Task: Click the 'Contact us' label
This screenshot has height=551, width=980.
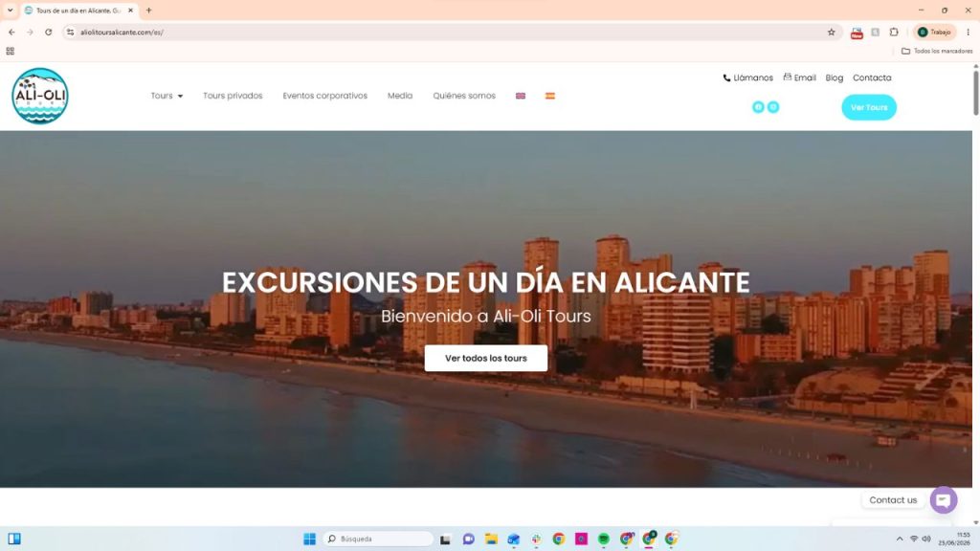Action: pos(893,499)
